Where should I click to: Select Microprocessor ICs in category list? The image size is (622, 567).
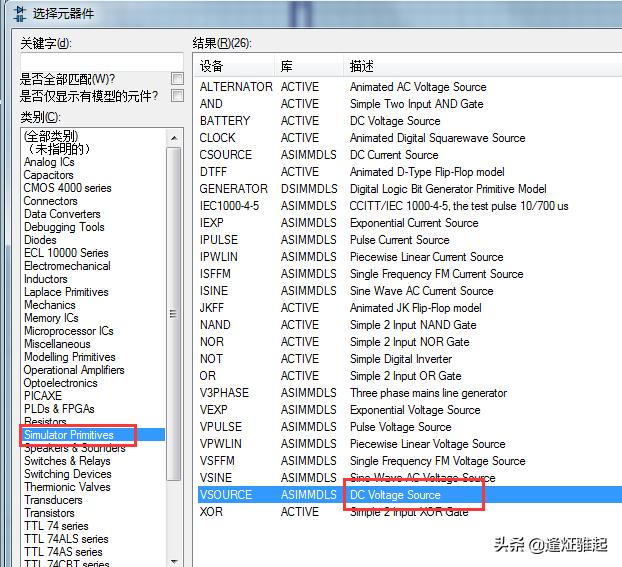69,331
